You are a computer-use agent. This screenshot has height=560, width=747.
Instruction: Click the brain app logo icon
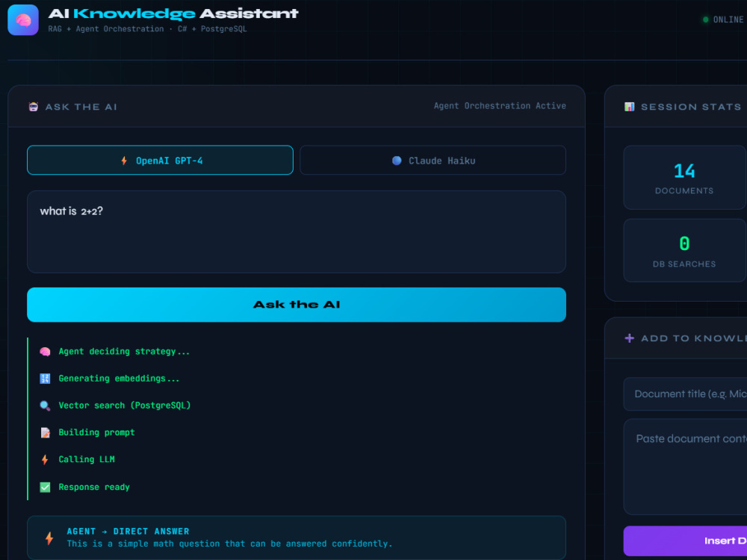click(x=23, y=20)
